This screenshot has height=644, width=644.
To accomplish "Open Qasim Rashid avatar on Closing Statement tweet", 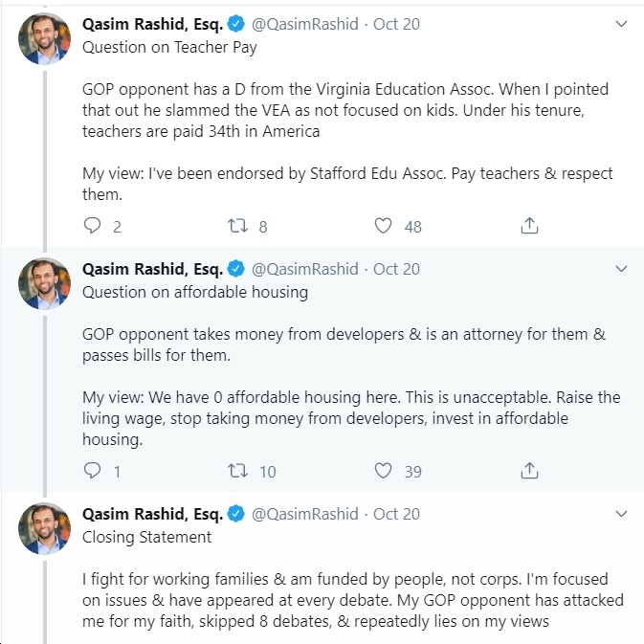I will 44,528.
